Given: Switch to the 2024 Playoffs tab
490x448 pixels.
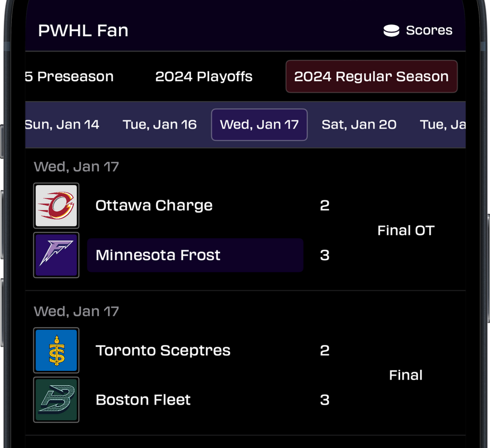Looking at the screenshot, I should (x=204, y=77).
